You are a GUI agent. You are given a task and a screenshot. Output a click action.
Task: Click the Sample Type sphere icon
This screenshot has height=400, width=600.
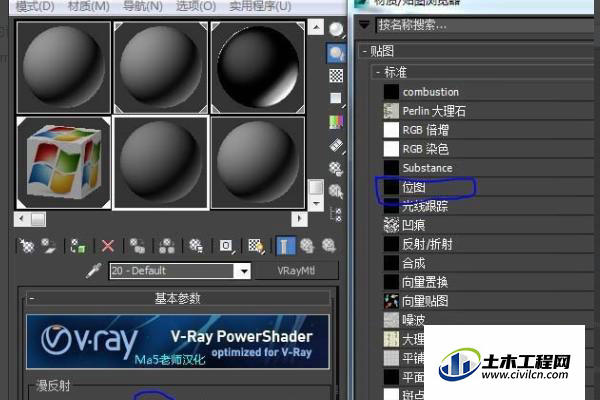[337, 30]
